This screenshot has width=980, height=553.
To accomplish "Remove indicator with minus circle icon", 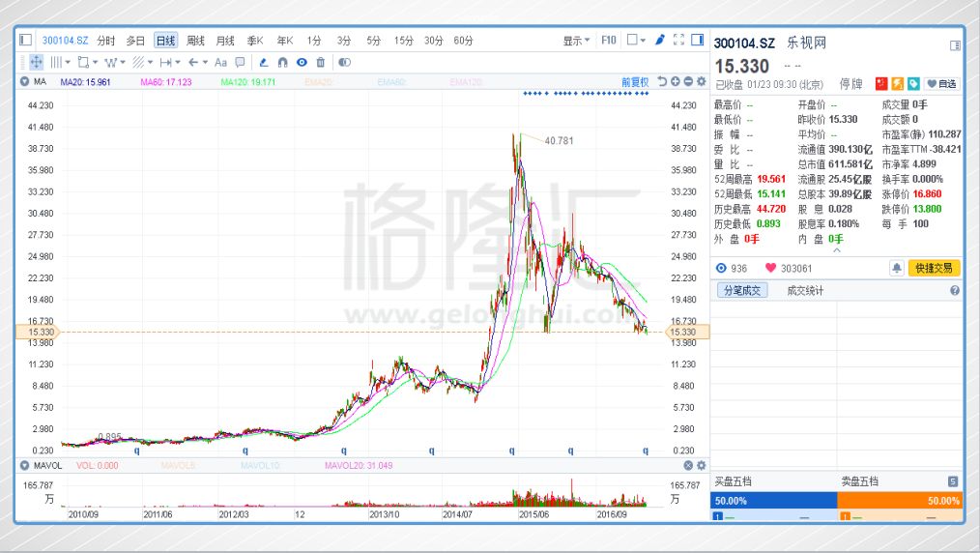I will coord(688,81).
